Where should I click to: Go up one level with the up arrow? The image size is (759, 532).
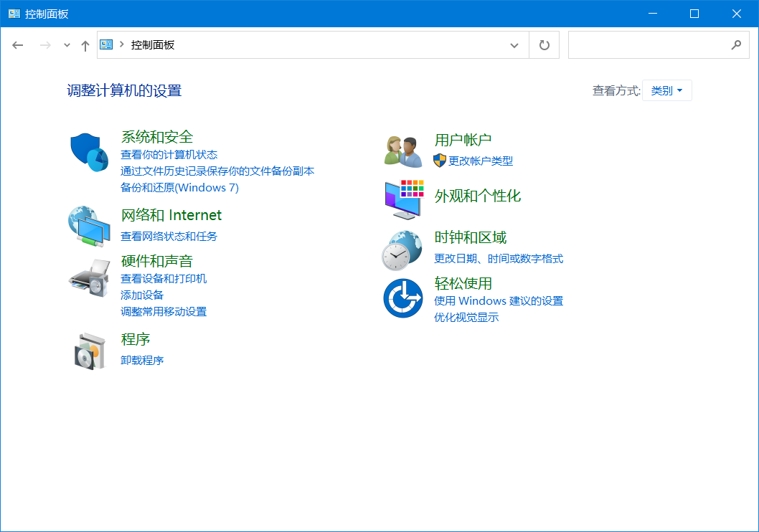(85, 45)
